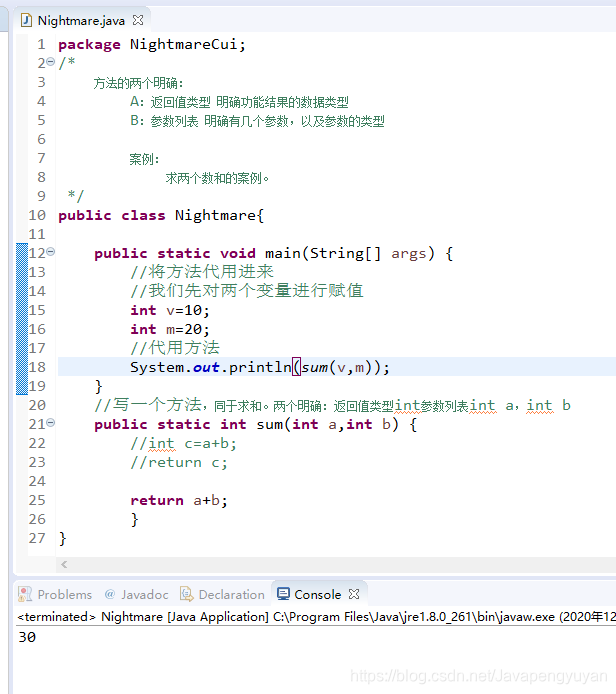Click line number 18 in the gutter
This screenshot has width=616, height=694.
37,367
